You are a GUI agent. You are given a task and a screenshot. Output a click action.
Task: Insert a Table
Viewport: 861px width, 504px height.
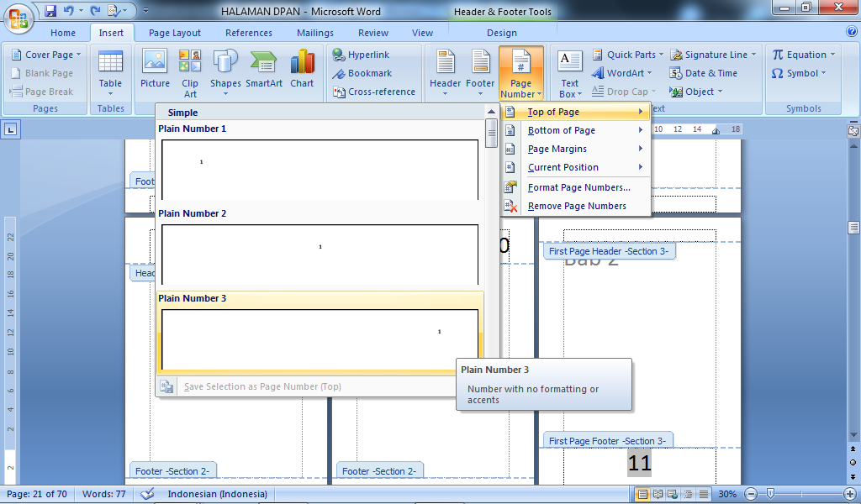point(110,73)
